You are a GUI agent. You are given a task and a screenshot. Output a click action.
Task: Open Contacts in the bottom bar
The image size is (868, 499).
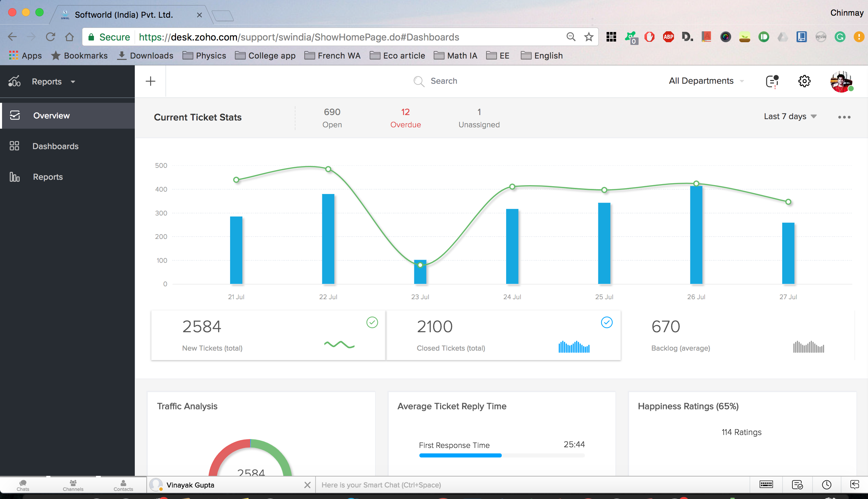pos(123,485)
